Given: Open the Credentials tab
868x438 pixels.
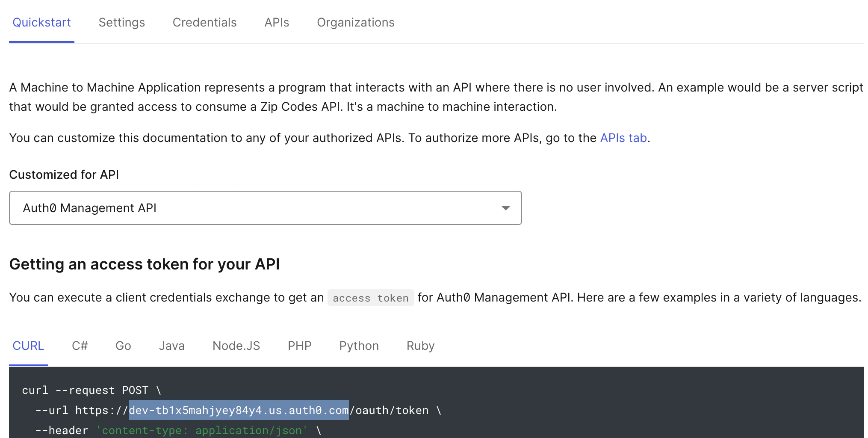Looking at the screenshot, I should click(x=204, y=23).
